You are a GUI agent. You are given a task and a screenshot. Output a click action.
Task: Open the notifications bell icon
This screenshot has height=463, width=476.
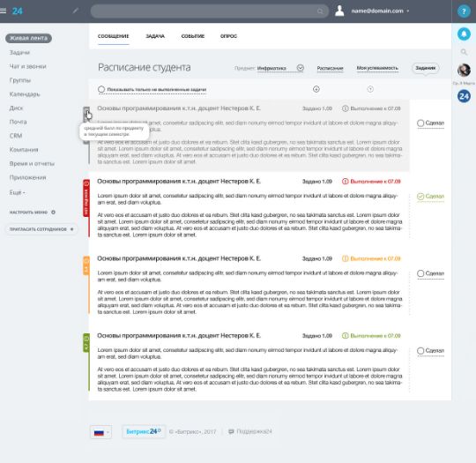[x=464, y=34]
